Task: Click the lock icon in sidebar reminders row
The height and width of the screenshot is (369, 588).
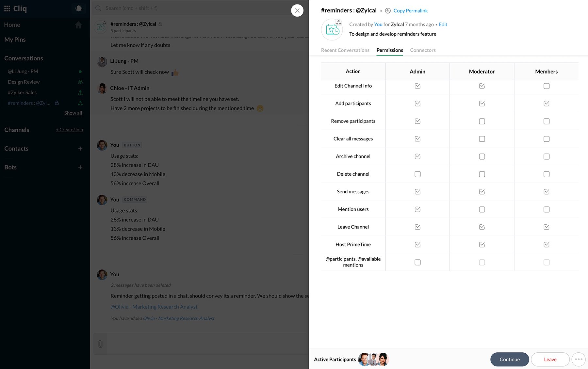Action: 57,103
